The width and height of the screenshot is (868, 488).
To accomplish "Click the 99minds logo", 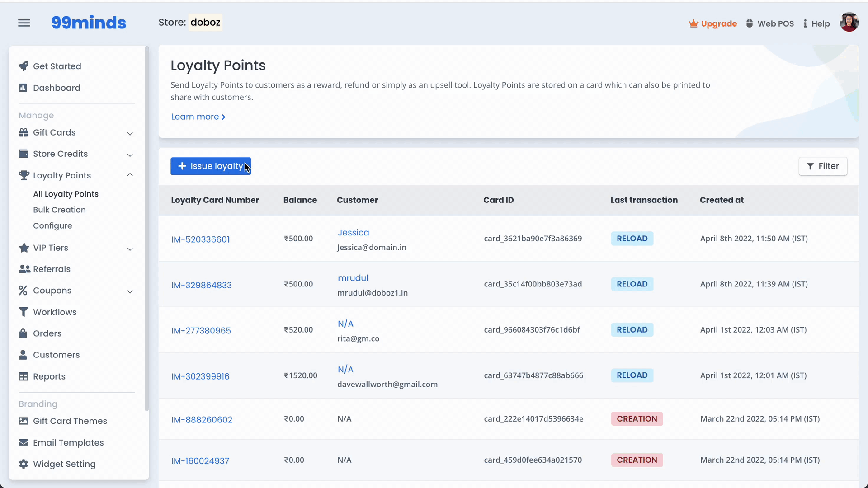I will tap(89, 23).
